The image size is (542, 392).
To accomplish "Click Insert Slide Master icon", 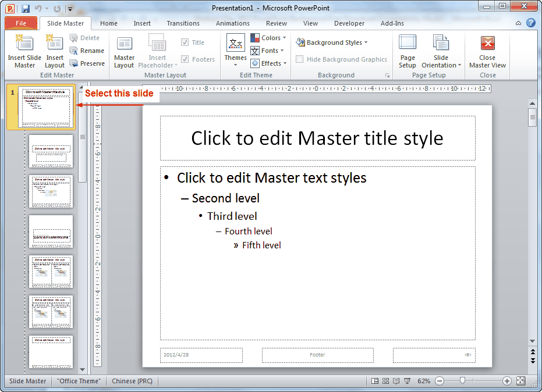I will (x=24, y=51).
